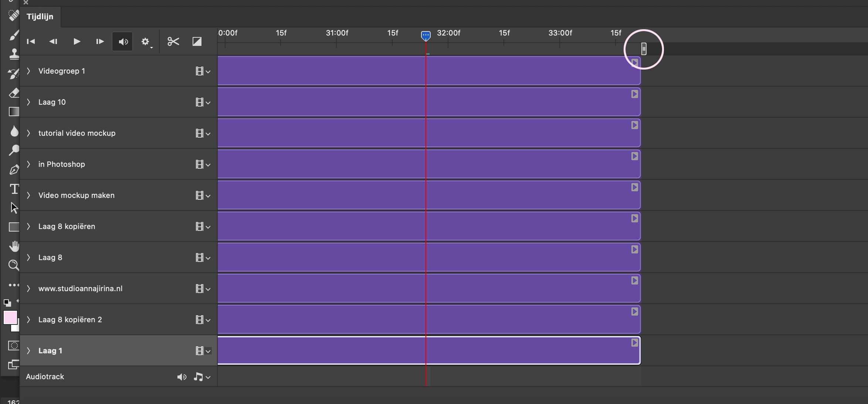
Task: Select the Hand tool
Action: click(14, 246)
